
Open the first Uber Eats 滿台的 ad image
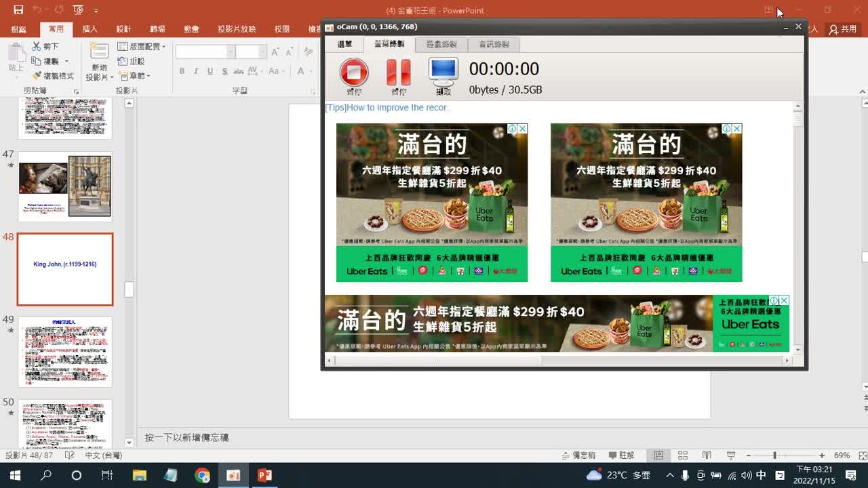432,203
